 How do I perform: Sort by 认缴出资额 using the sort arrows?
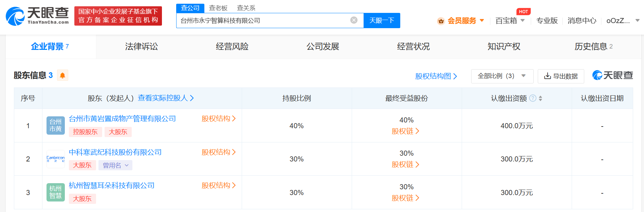point(540,98)
